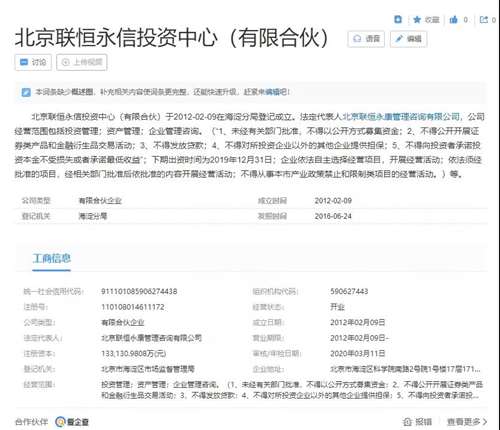Click 海淀分局 registration authority in summary table

pos(93,216)
